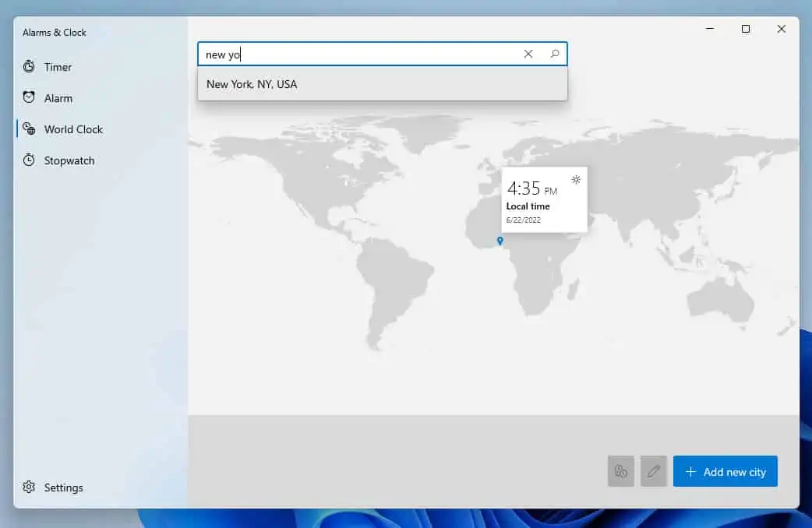Screen dimensions: 812x528
Task: Maximize the Alarms & Clock window
Action: [746, 29]
